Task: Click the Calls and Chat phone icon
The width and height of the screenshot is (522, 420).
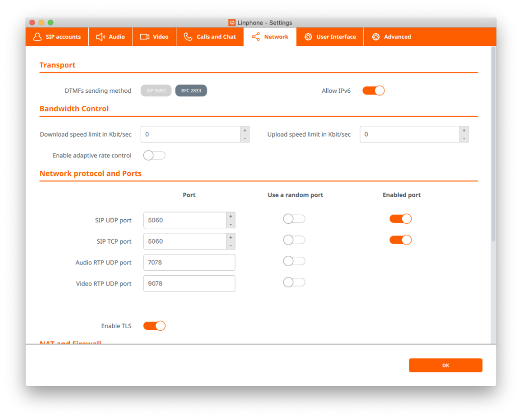Action: click(188, 37)
